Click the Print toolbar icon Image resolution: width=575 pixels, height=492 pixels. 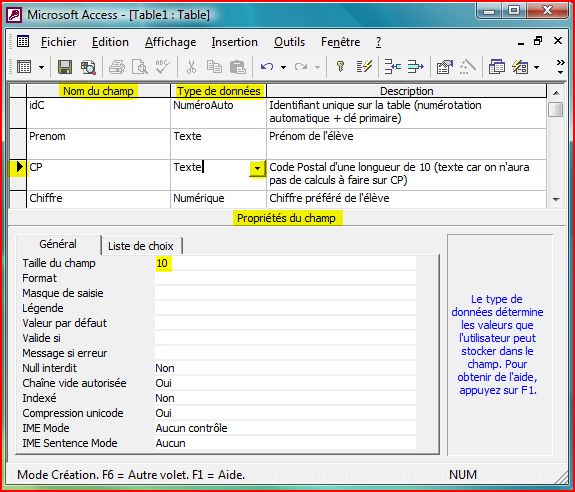(117, 67)
